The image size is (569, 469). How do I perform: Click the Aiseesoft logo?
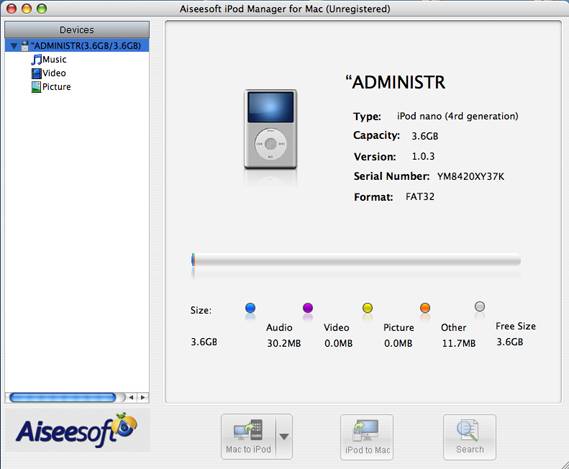pos(77,431)
